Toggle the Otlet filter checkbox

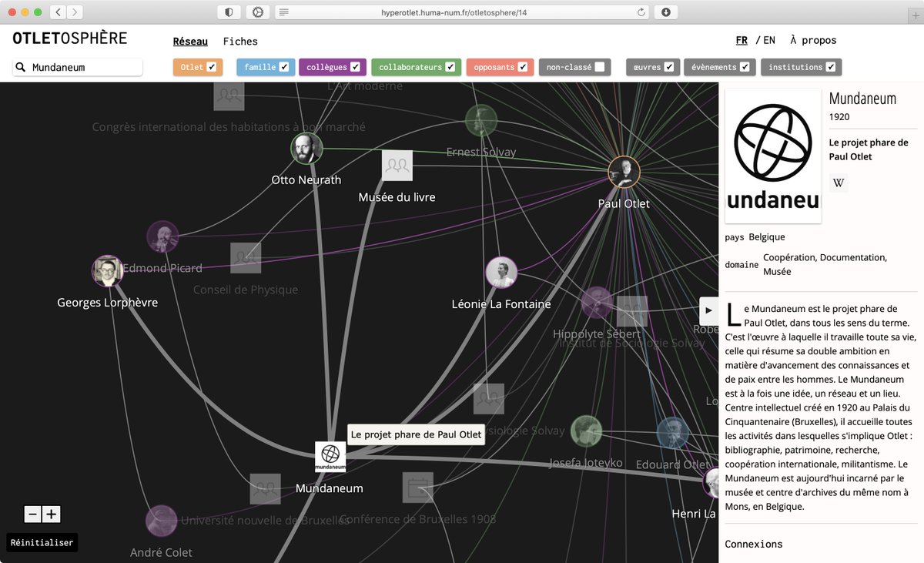tap(212, 67)
